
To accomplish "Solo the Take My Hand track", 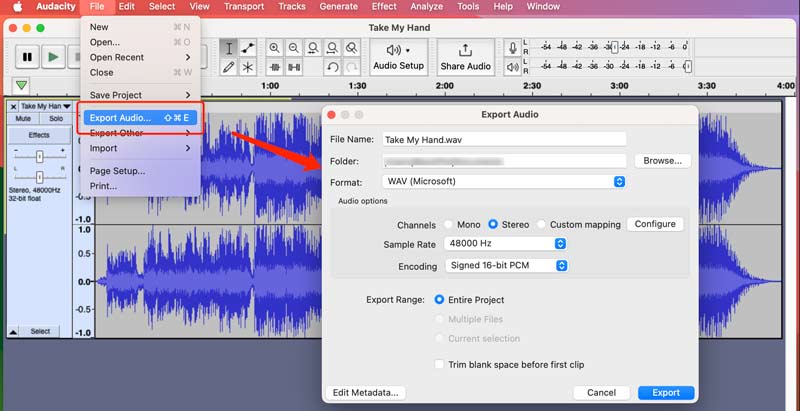I will pos(56,118).
